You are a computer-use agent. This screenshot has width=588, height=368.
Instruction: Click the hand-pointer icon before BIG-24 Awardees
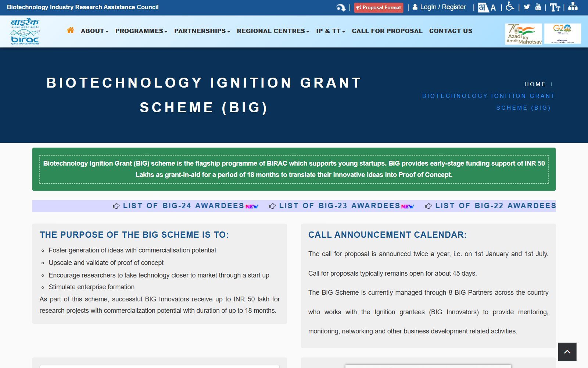pyautogui.click(x=116, y=206)
